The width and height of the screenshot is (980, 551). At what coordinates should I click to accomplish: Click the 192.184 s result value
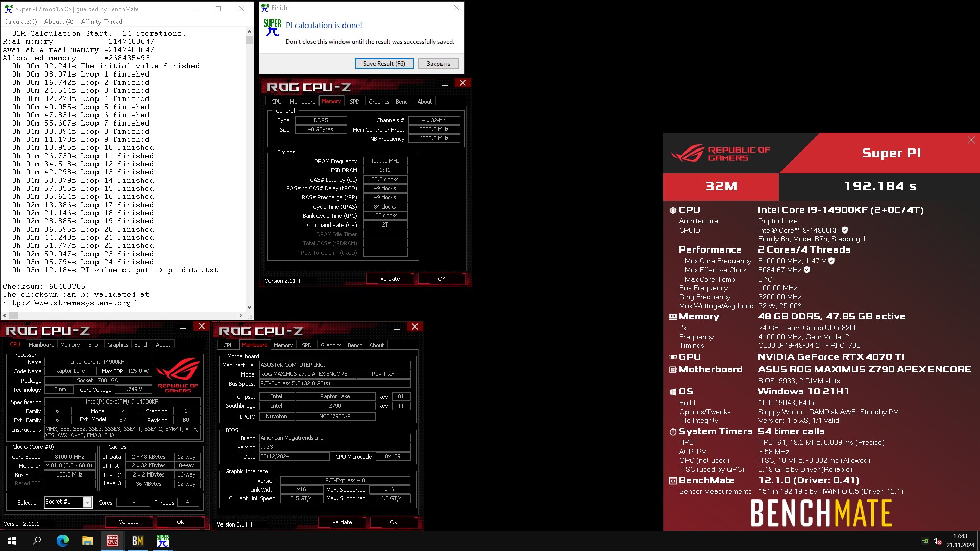click(880, 186)
